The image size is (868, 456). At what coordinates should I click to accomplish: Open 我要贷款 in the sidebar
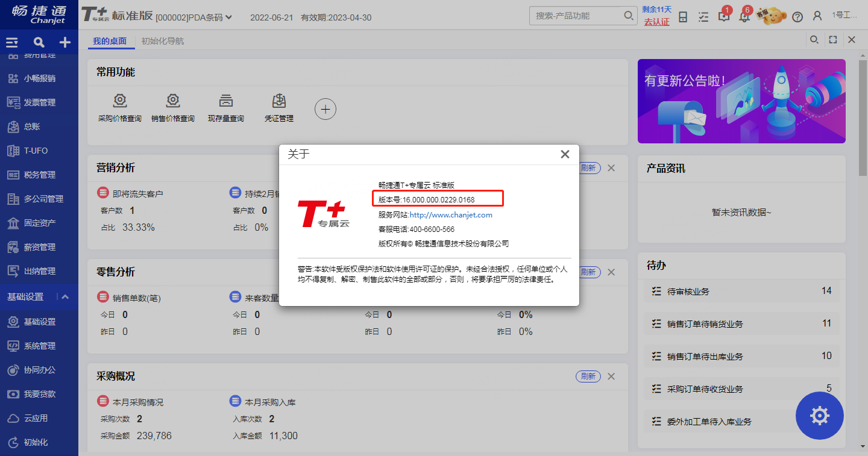point(39,394)
